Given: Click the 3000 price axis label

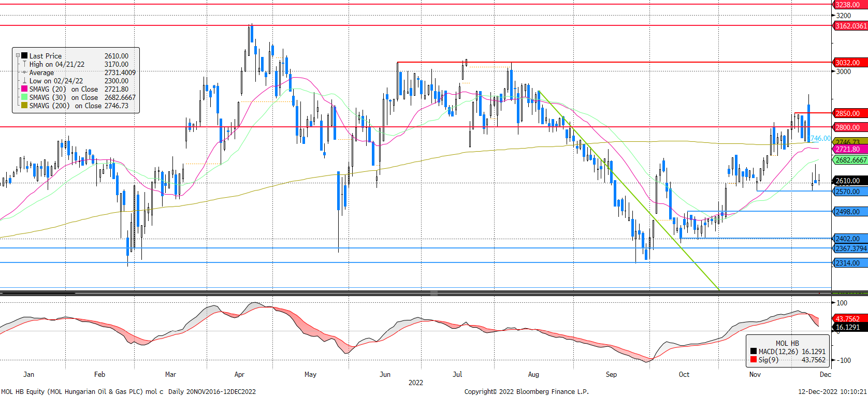Looking at the screenshot, I should coord(844,71).
